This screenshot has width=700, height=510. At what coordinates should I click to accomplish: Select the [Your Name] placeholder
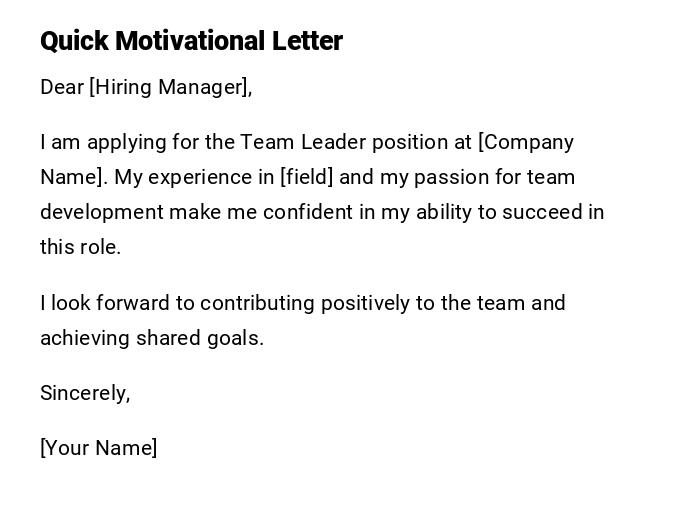click(x=99, y=448)
